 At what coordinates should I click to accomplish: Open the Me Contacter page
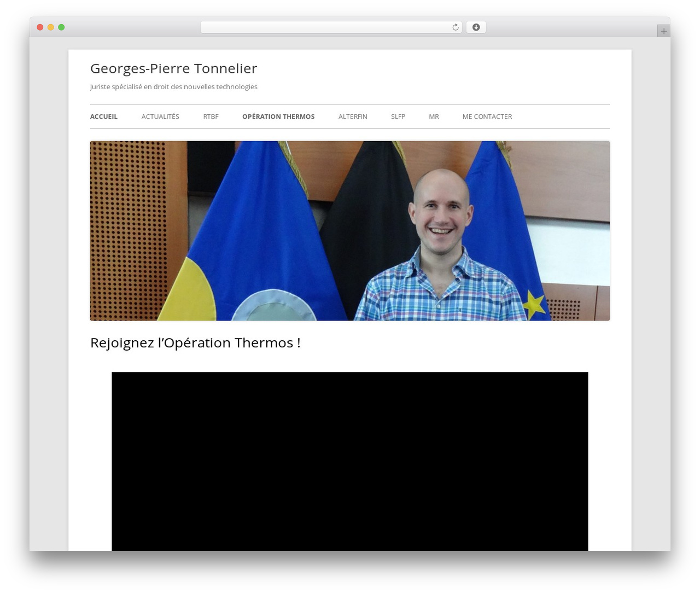[487, 117]
